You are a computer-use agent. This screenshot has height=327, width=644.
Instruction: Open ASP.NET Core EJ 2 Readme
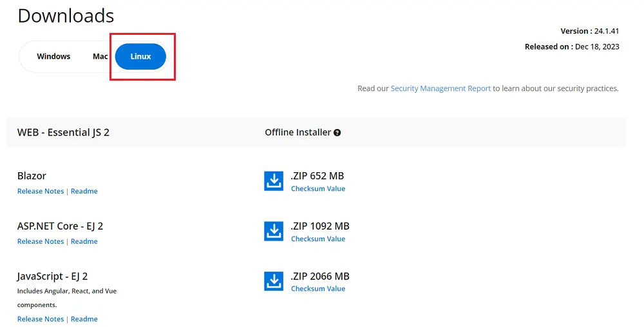tap(84, 241)
